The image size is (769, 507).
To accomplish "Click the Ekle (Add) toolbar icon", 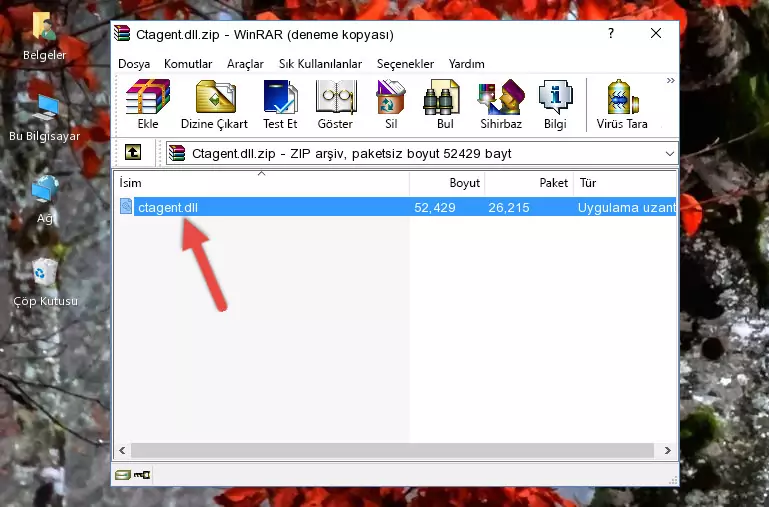I will tap(148, 104).
